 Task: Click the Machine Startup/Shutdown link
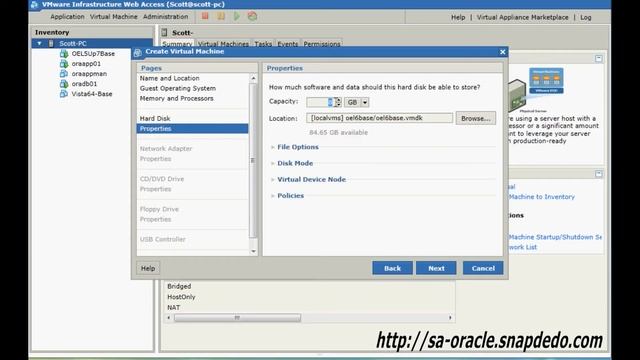tap(555, 237)
